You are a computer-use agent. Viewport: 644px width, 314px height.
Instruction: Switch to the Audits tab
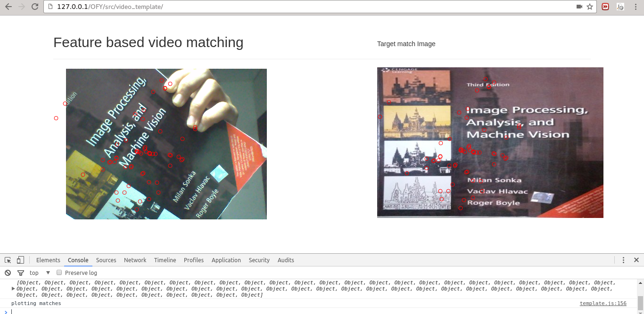point(286,260)
